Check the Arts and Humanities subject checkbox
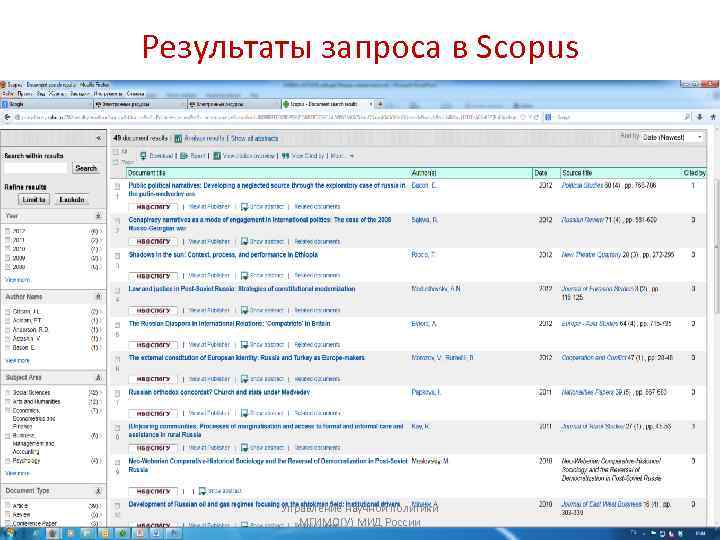 (x=7, y=401)
